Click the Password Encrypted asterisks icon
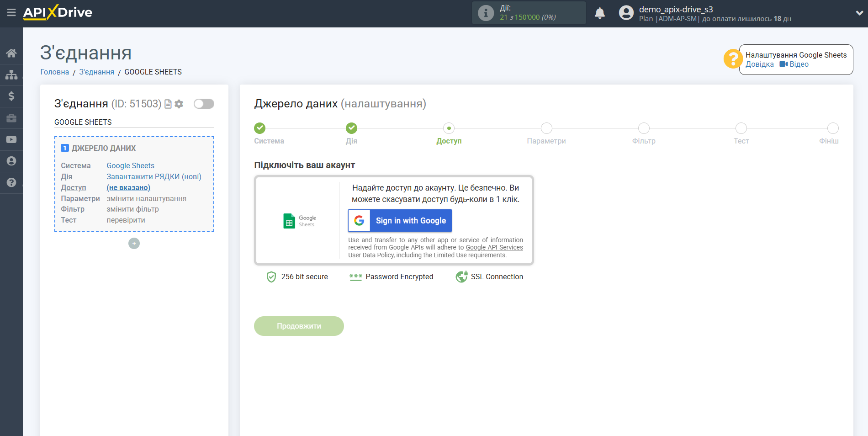Viewport: 868px width, 436px height. (355, 277)
